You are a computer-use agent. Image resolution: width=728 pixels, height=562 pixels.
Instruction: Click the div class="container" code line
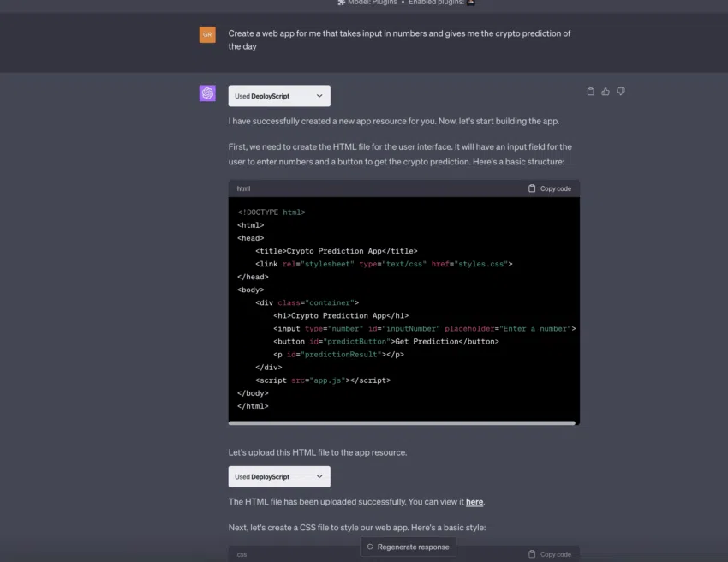(x=307, y=302)
